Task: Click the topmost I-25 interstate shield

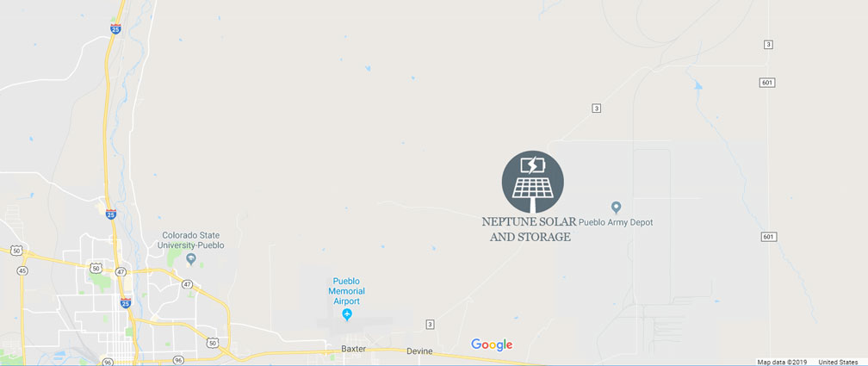Action: (115, 28)
